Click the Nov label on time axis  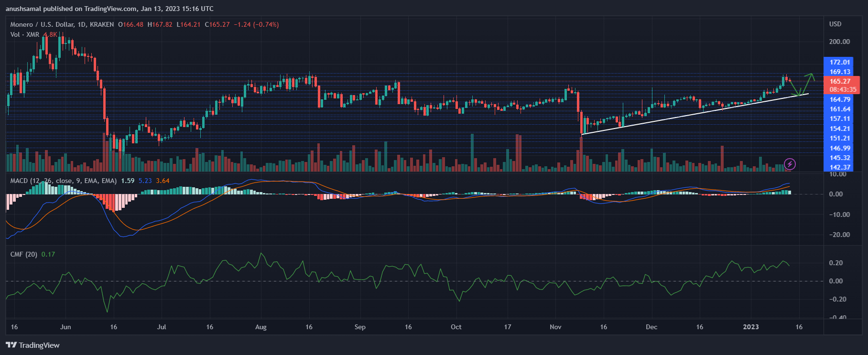tap(555, 327)
